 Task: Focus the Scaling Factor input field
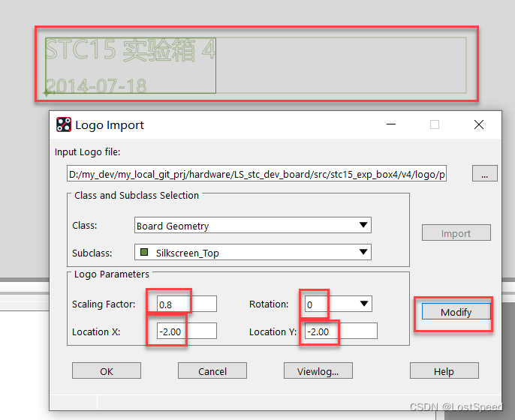coord(186,304)
